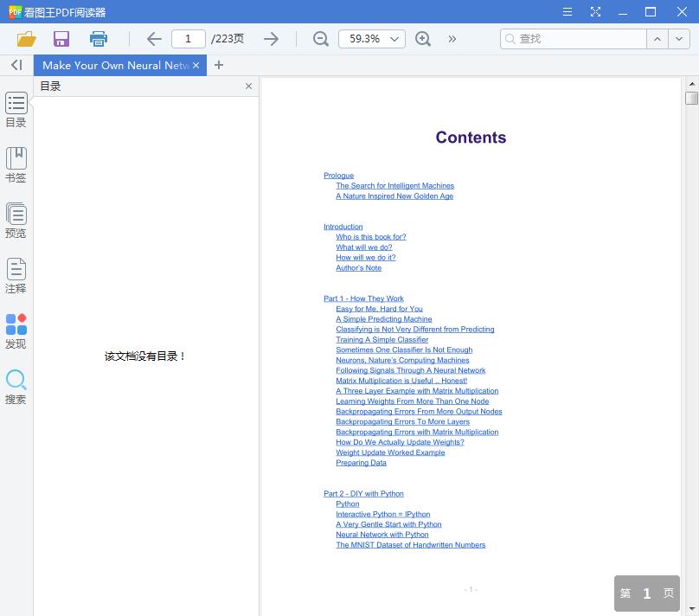
Task: Expand more toolbar tools double chevron
Action: (x=452, y=39)
